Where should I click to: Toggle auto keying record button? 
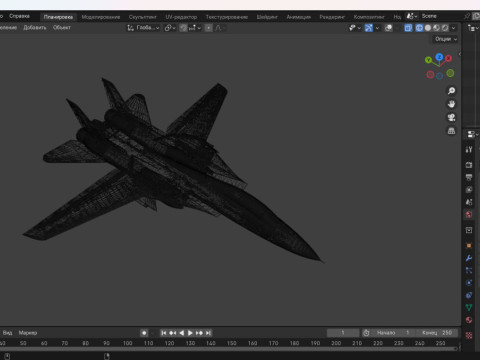(144, 333)
